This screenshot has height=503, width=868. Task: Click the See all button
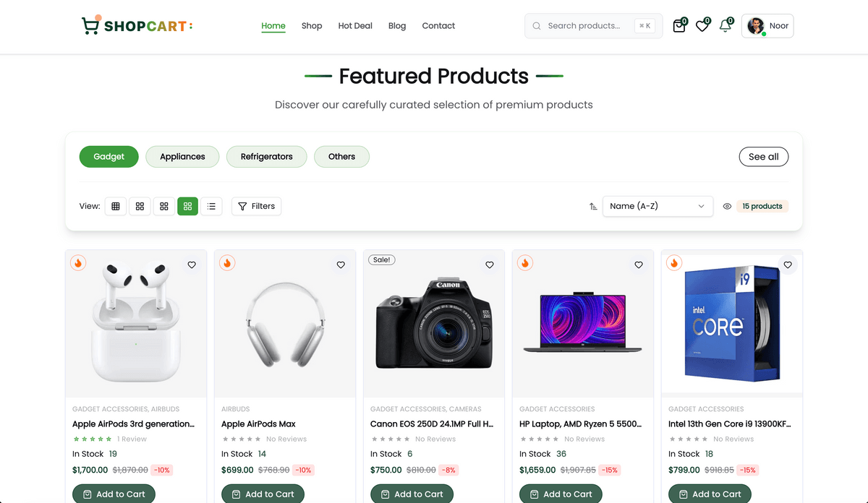coord(763,157)
